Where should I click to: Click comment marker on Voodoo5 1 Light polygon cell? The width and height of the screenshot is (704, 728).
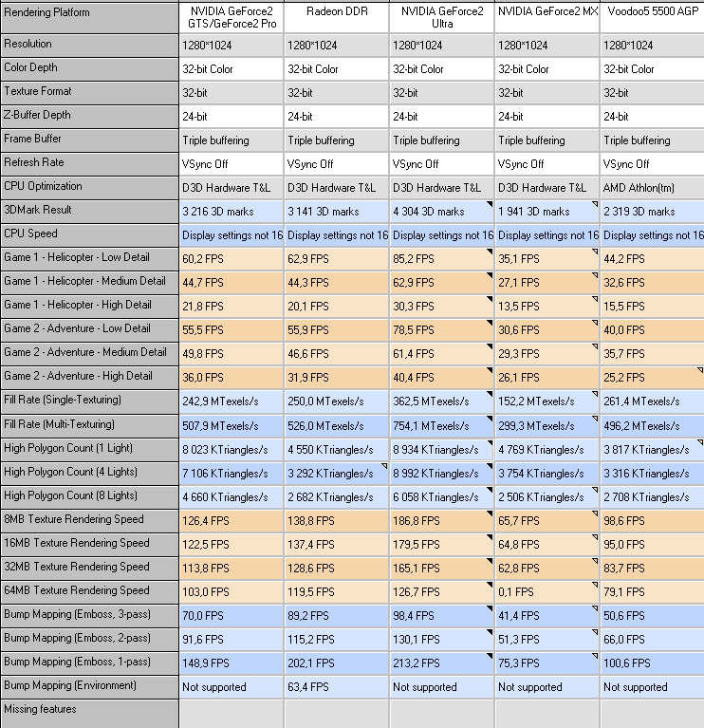700,442
